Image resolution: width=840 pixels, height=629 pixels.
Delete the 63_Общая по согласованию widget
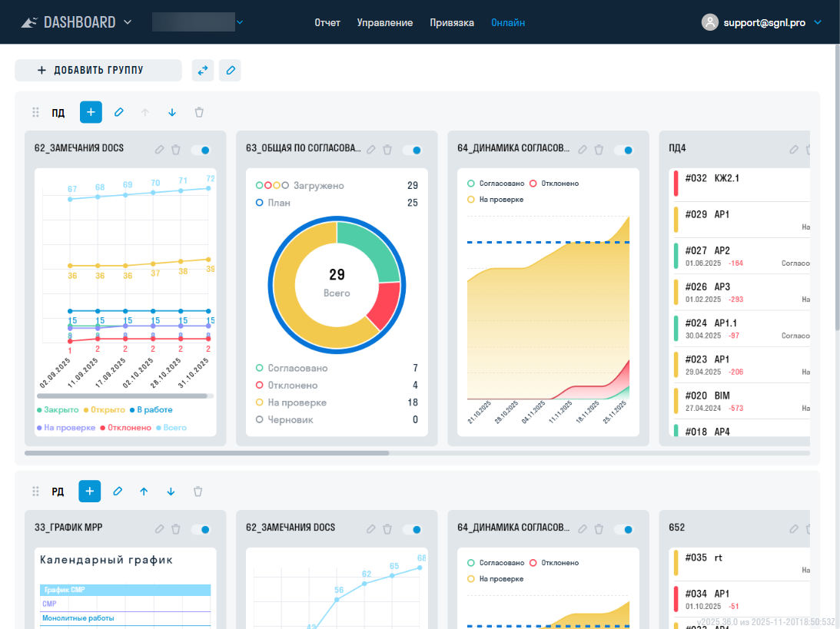point(387,150)
